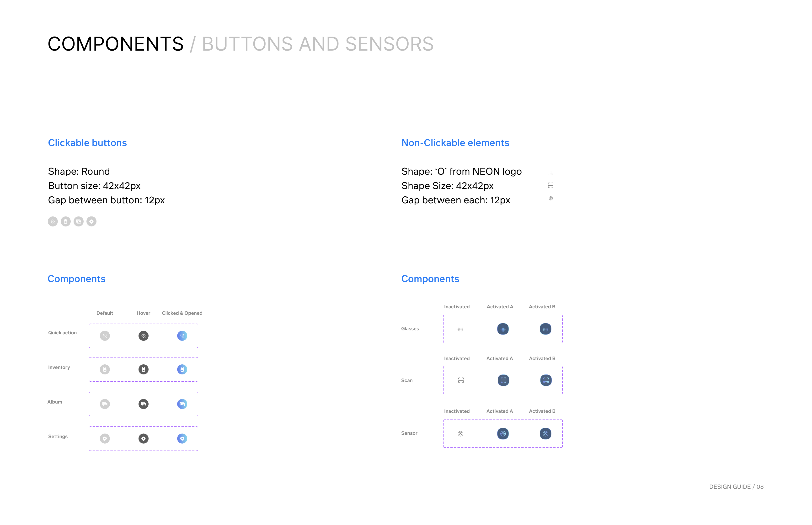
Task: Click the Default gray Settings gear in Settings row
Action: [x=105, y=438]
